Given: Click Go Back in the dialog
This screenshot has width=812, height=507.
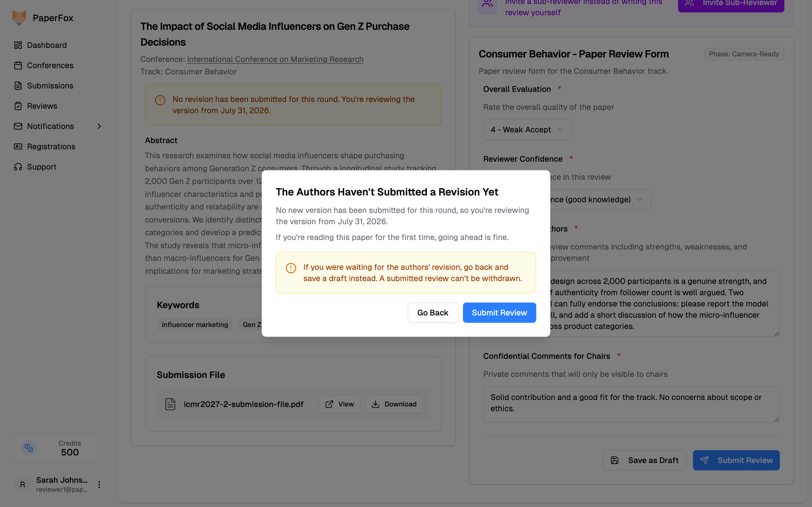Looking at the screenshot, I should pos(433,313).
